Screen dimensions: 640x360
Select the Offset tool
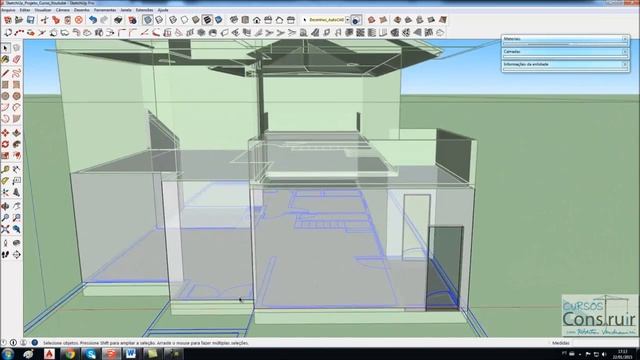16,156
